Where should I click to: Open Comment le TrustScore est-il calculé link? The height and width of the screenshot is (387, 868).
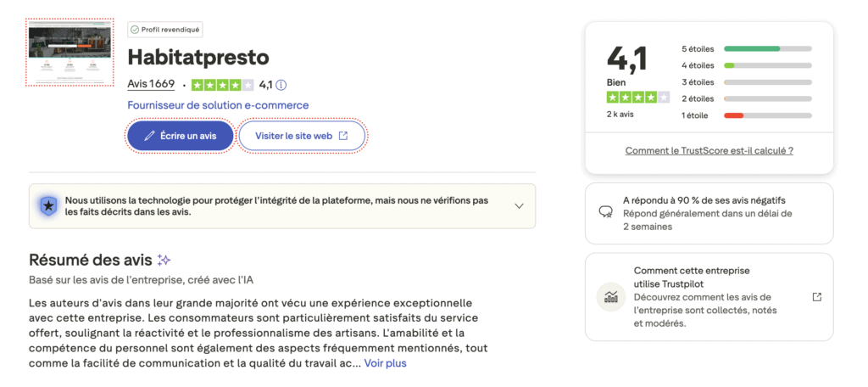tap(709, 151)
